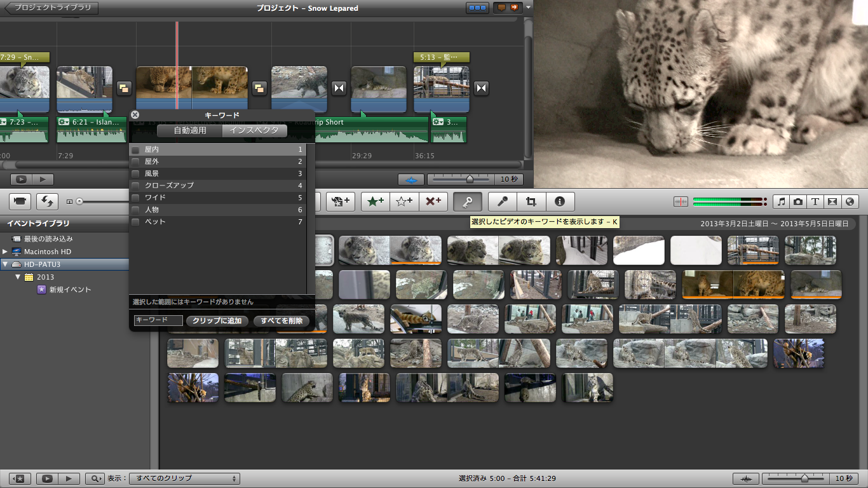
Task: Play selected event from beginning full screen
Action: pos(48,478)
